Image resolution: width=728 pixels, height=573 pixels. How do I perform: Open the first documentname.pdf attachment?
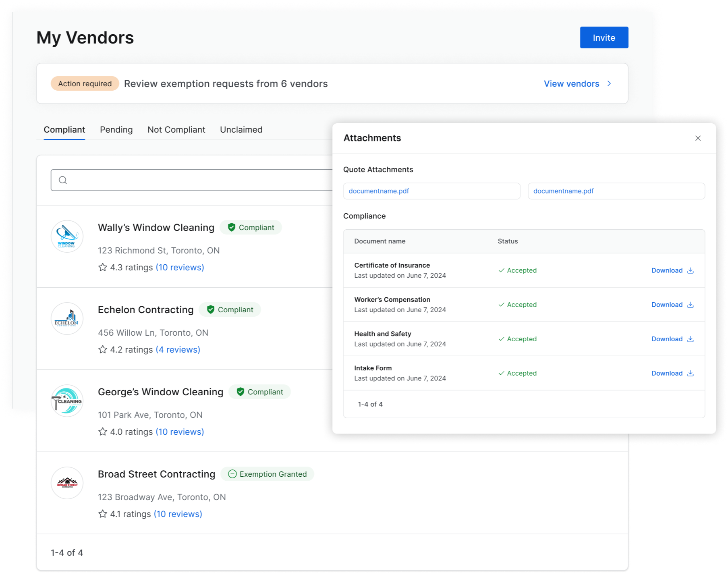(379, 191)
